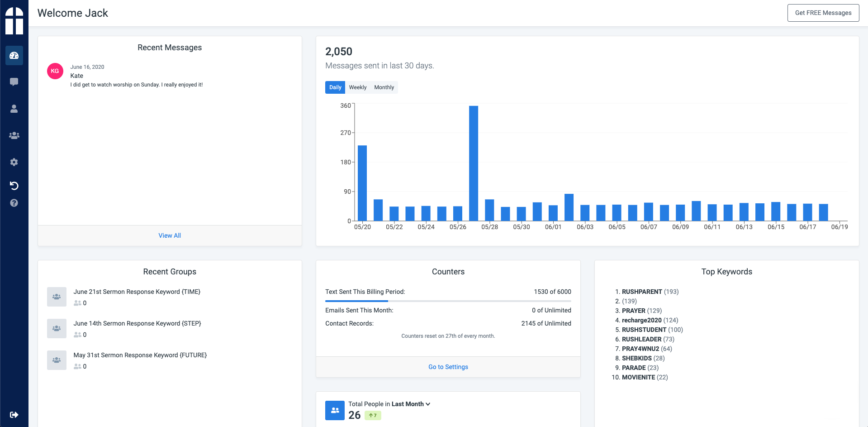Click the text sent billing progress bar
This screenshot has width=868, height=427.
[x=448, y=301]
